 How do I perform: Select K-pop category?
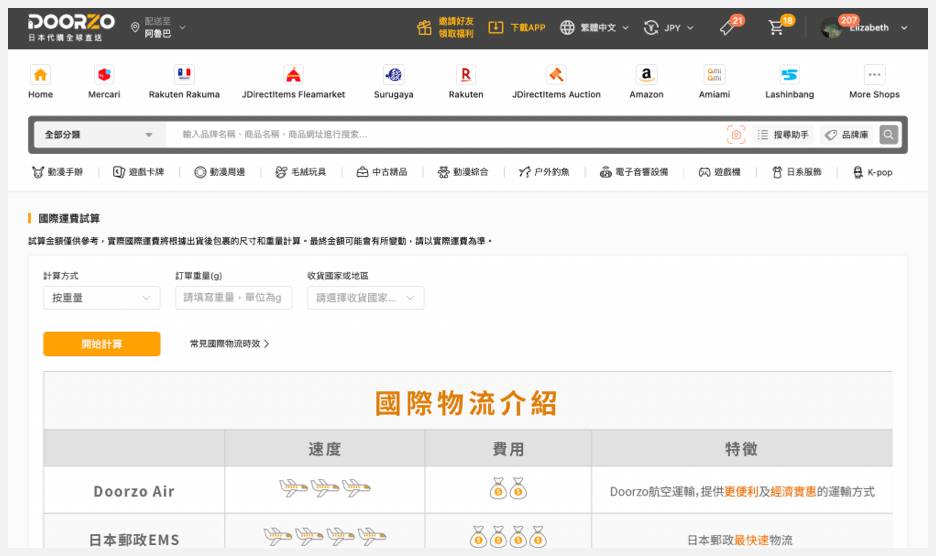(873, 172)
